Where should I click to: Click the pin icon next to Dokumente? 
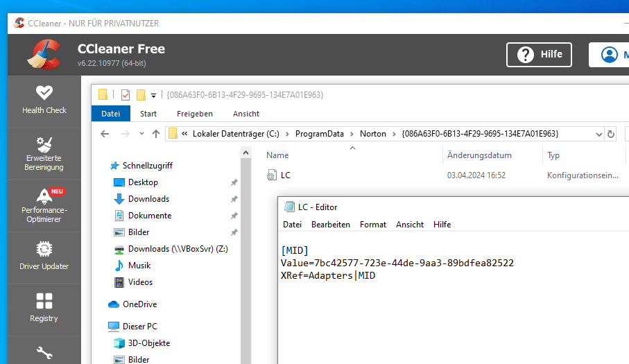point(234,216)
